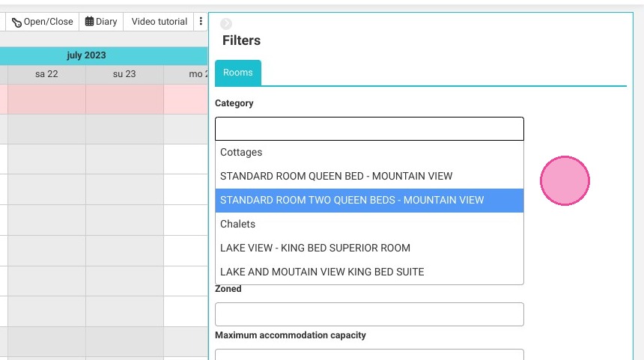Open the three-dot more options menu
The width and height of the screenshot is (644, 360).
pos(201,22)
